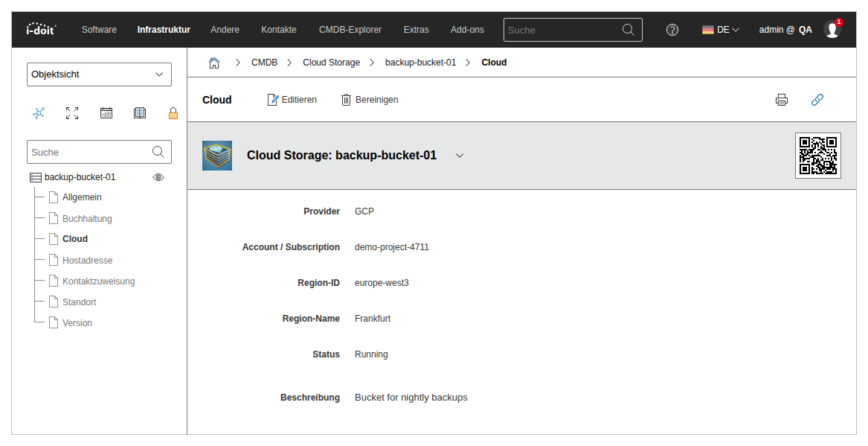The width and height of the screenshot is (868, 446).
Task: Click the Region-Name value Frankfurt
Action: [373, 319]
